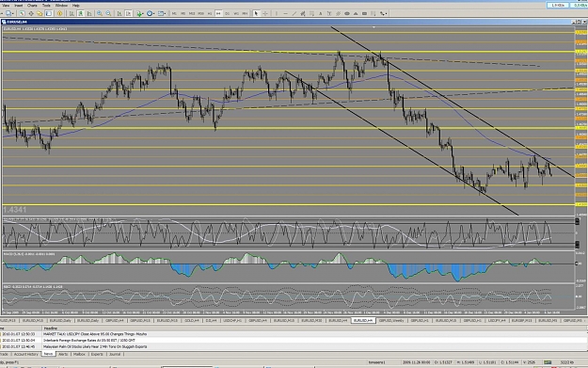This screenshot has height=368, width=588.
Task: Open the Journal terminal tab
Action: point(115,354)
